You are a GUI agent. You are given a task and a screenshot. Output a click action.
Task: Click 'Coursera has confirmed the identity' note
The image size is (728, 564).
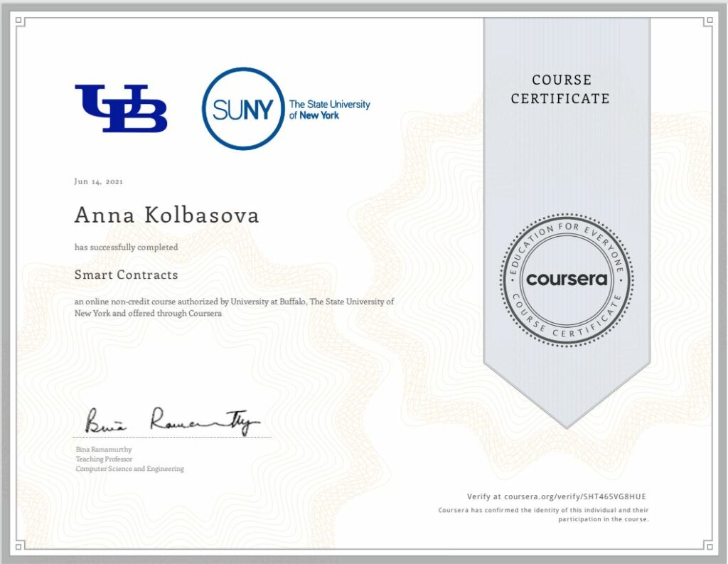click(543, 515)
